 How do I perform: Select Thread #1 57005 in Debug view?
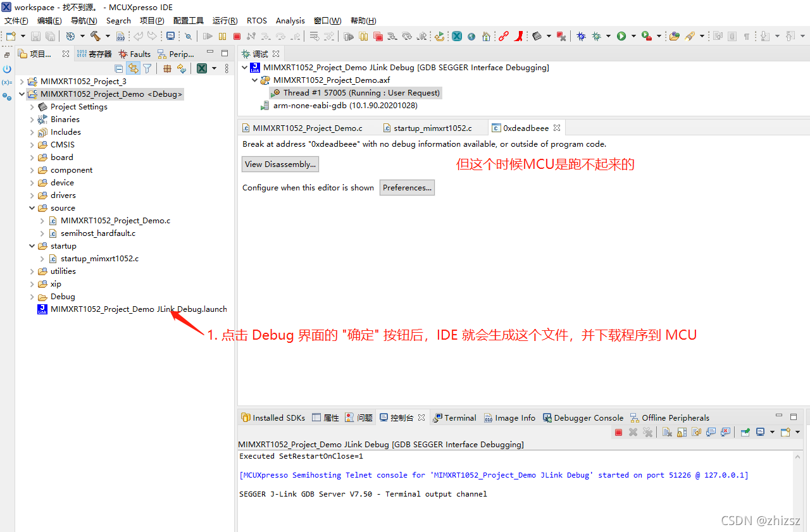tap(356, 93)
